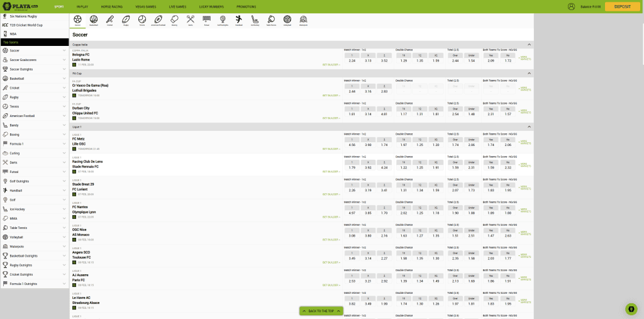Click the yellow Deposit button
This screenshot has width=644, height=319.
(622, 6)
